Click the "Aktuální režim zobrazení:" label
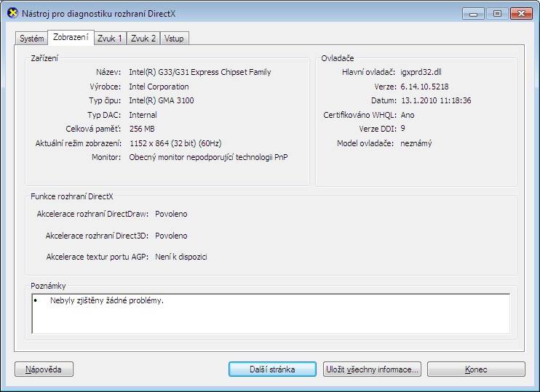 point(78,143)
